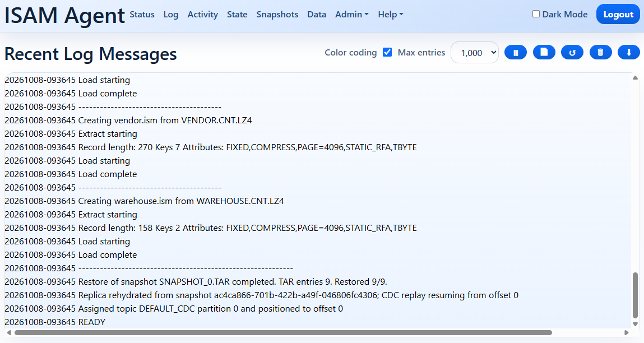
Task: Click the ISAM Agent brand title
Action: [64, 16]
